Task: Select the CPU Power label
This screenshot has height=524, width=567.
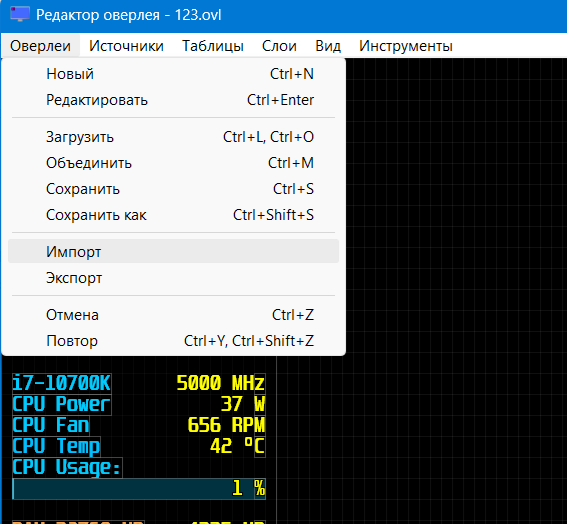Action: click(x=61, y=404)
